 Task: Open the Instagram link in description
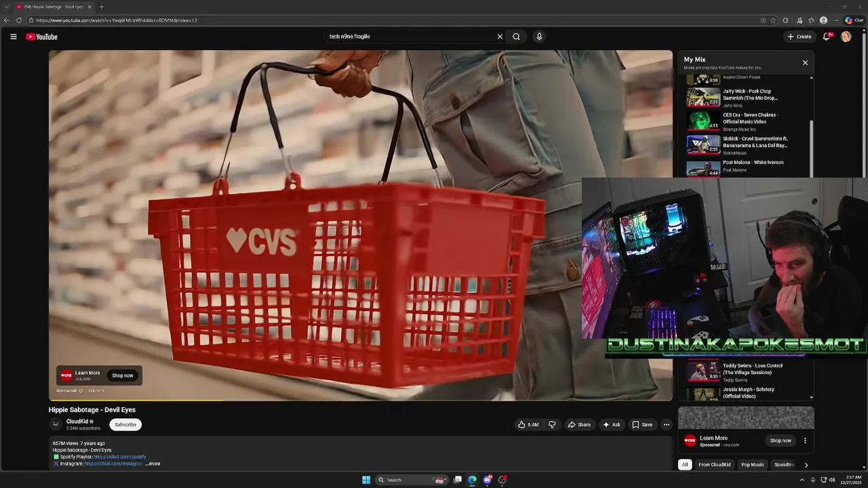[x=113, y=464]
